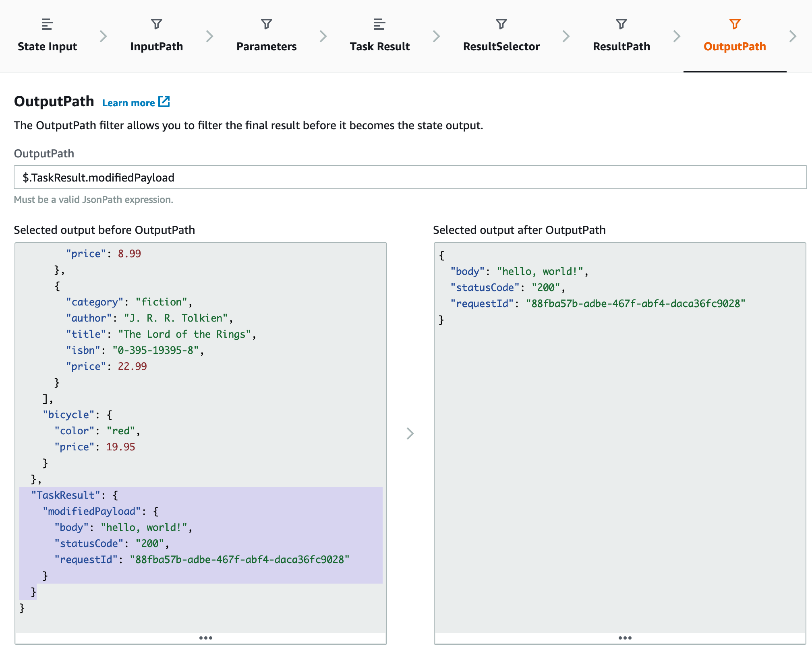The height and width of the screenshot is (648, 812).
Task: Open the Parameters tab
Action: [x=266, y=47]
